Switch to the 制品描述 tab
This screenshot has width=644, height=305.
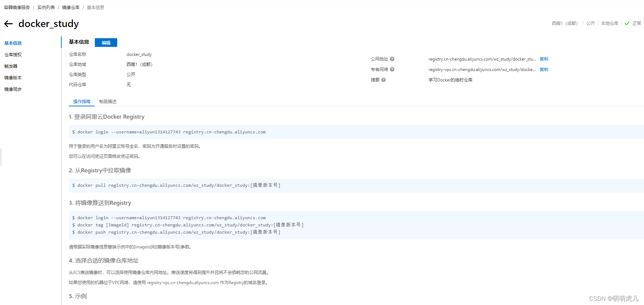(108, 102)
